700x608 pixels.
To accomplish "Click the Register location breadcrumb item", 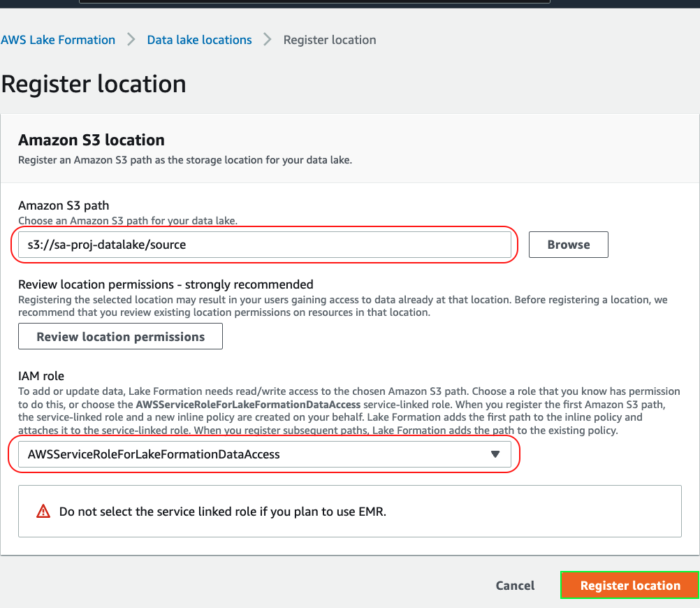I will [330, 40].
